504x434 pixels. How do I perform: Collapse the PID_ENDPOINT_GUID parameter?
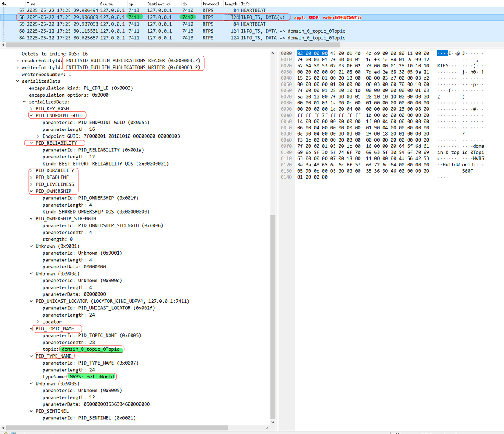pyautogui.click(x=31, y=115)
